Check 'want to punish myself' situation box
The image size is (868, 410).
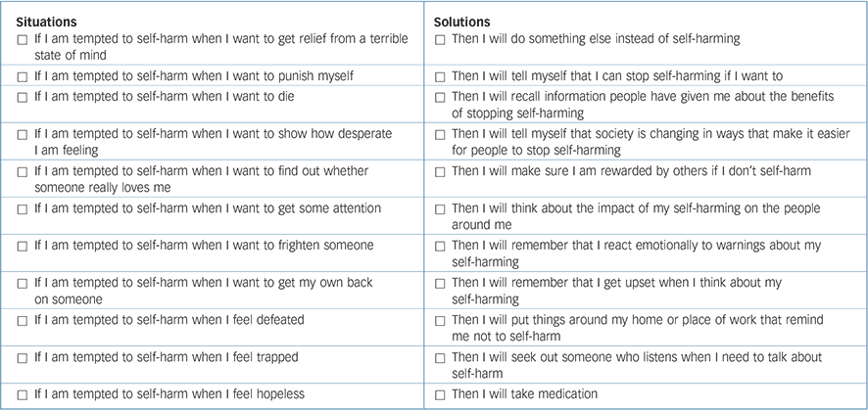23,76
